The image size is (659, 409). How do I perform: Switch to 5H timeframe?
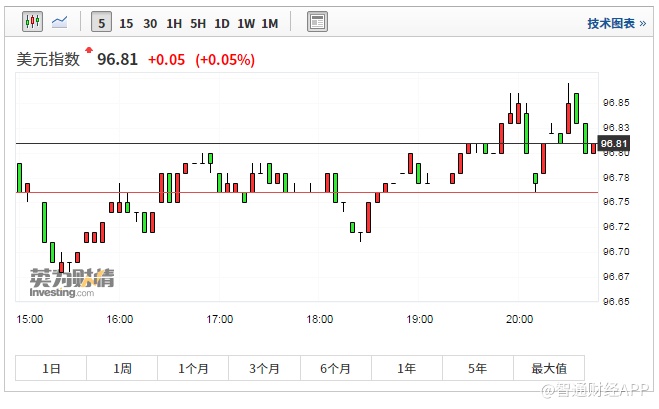(198, 22)
